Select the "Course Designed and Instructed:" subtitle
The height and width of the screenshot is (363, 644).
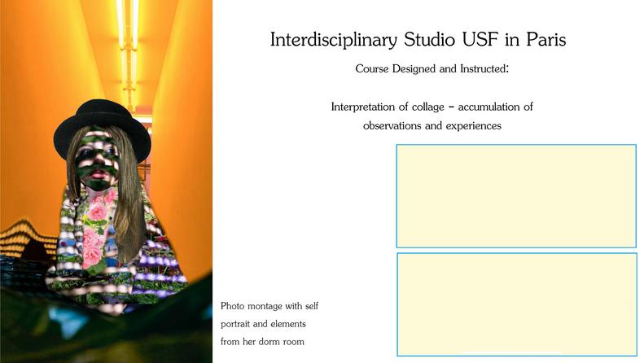(432, 68)
